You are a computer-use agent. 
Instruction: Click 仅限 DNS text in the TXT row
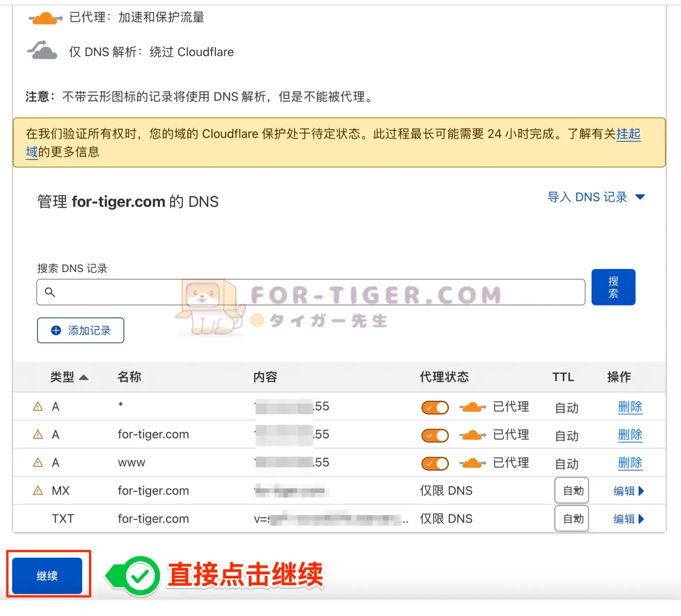446,519
